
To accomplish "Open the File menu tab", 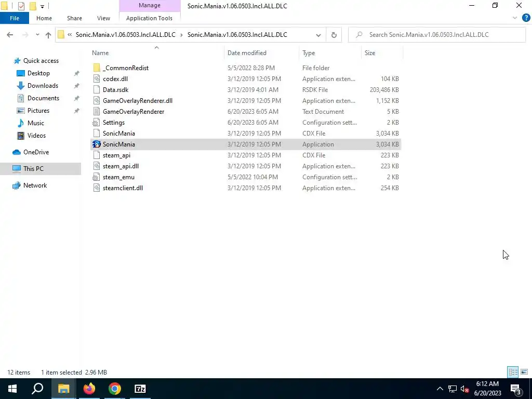I will pyautogui.click(x=15, y=18).
